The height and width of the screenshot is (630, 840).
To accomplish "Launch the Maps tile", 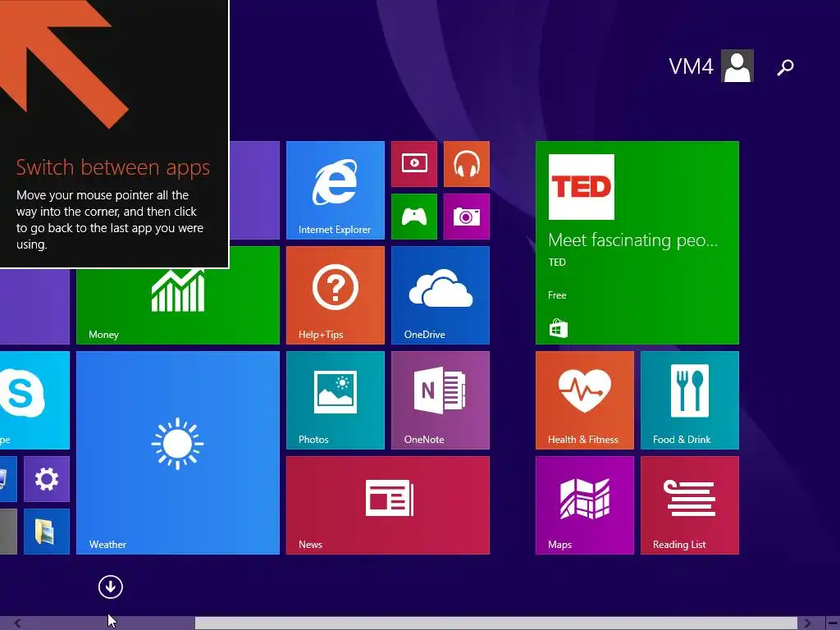I will tap(585, 505).
